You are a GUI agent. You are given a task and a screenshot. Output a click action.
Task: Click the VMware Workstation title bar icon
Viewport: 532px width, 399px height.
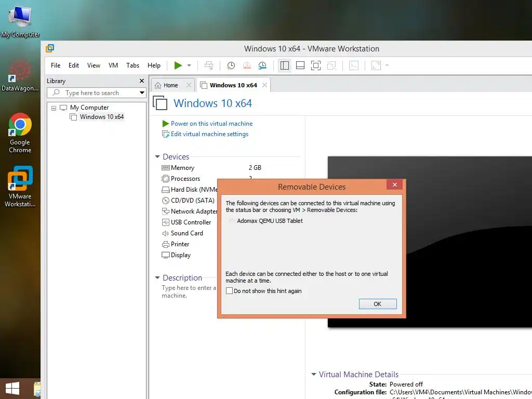pyautogui.click(x=50, y=48)
